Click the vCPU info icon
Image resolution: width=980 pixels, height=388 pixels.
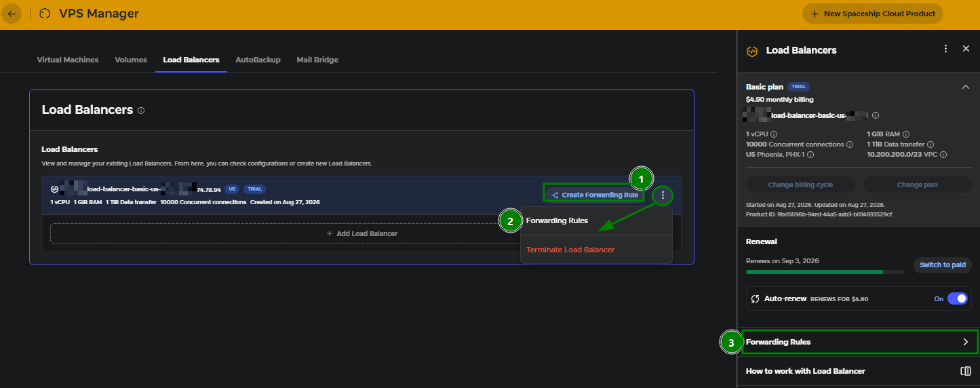coord(774,134)
